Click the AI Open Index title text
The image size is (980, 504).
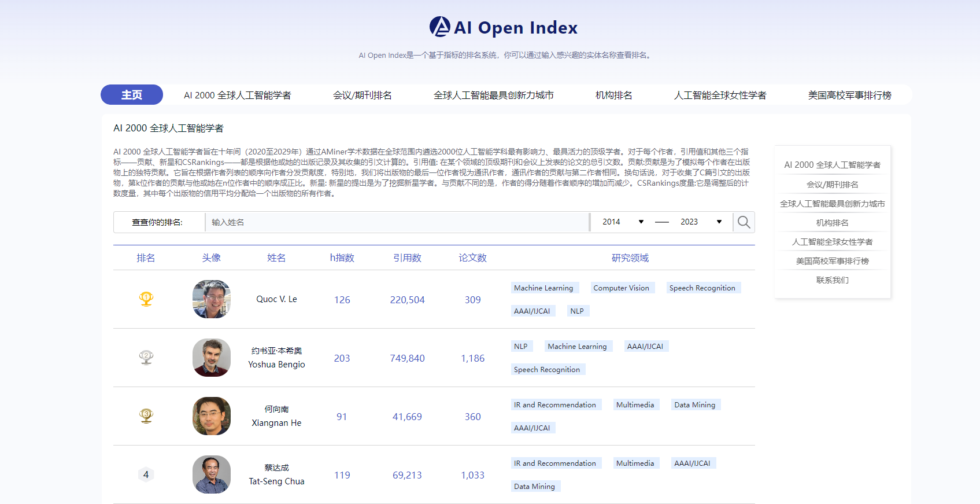pos(516,27)
